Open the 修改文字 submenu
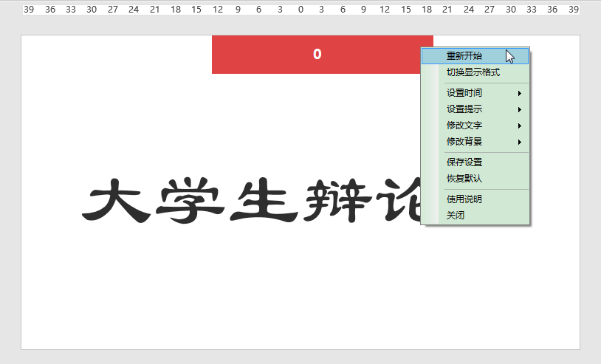Image resolution: width=601 pixels, height=364 pixels. (475, 126)
